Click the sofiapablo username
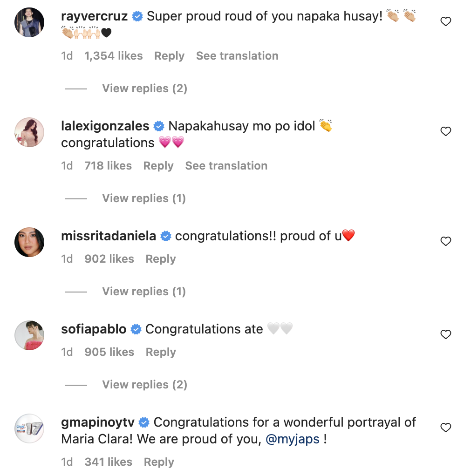Viewport: 464px width, 476px height. (x=94, y=329)
